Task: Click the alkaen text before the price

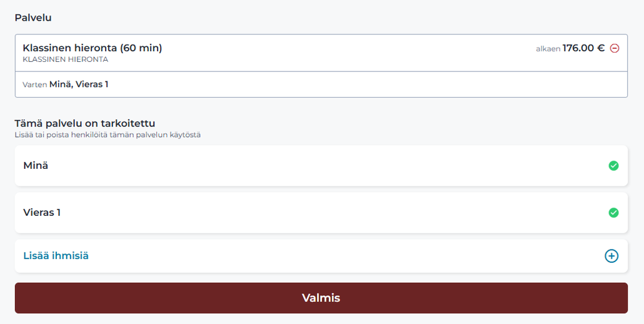Action: tap(548, 49)
